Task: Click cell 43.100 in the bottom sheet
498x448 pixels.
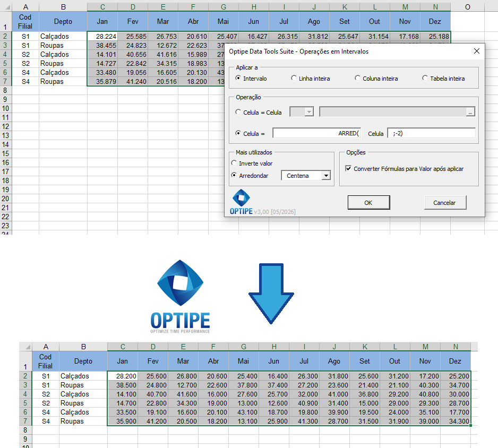Action: pyautogui.click(x=244, y=412)
